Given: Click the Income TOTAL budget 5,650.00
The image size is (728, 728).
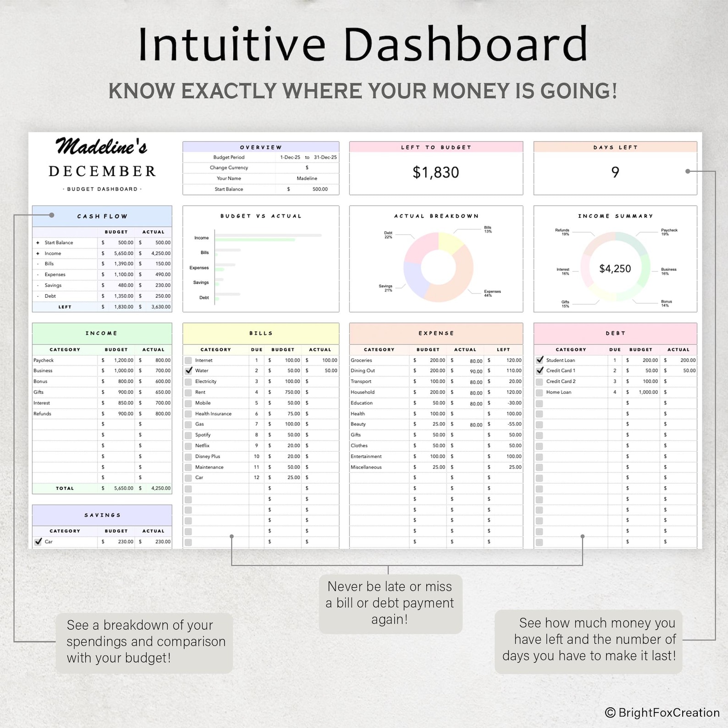Looking at the screenshot, I should click(x=116, y=488).
